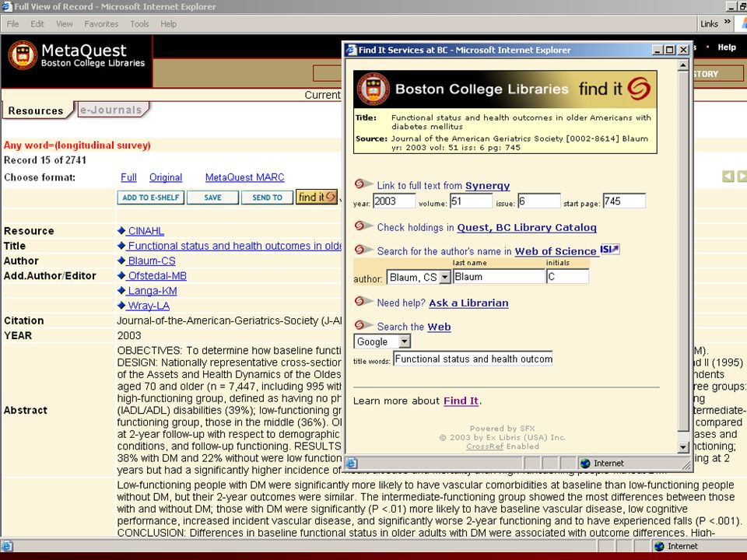Click the Check holdings arrow icon

(x=363, y=226)
